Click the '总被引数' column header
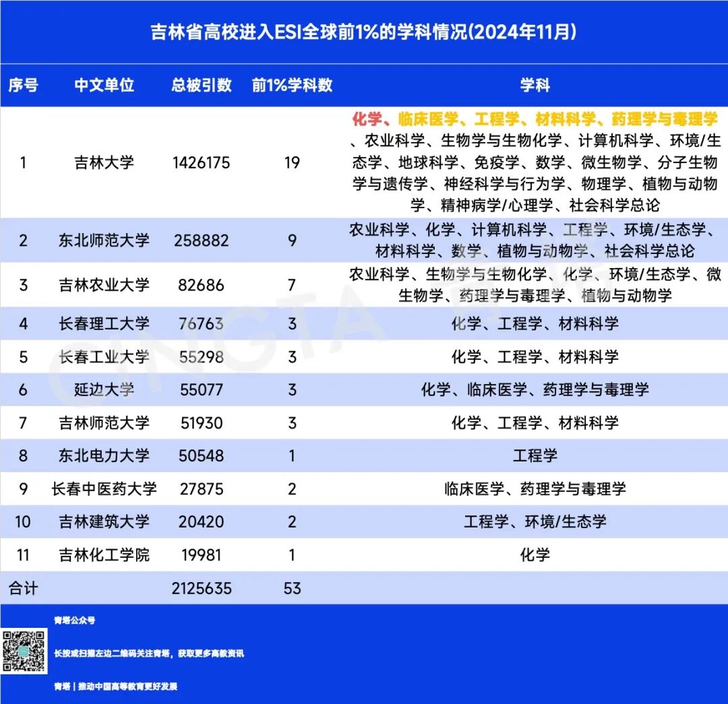This screenshot has width=728, height=704. (202, 86)
